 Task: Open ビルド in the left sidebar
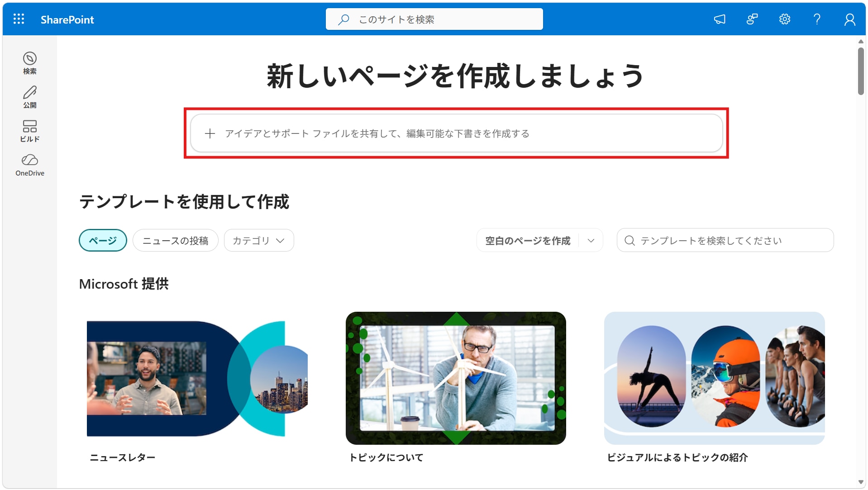pyautogui.click(x=30, y=131)
